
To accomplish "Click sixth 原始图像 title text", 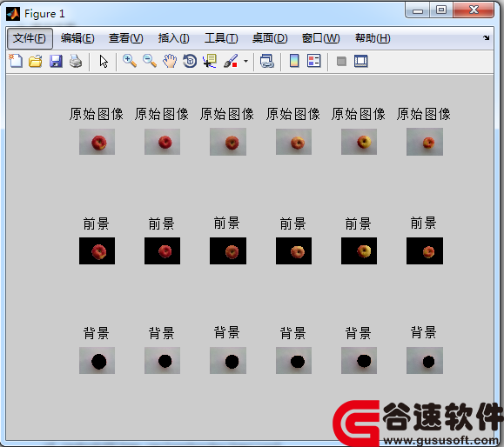I will point(424,114).
